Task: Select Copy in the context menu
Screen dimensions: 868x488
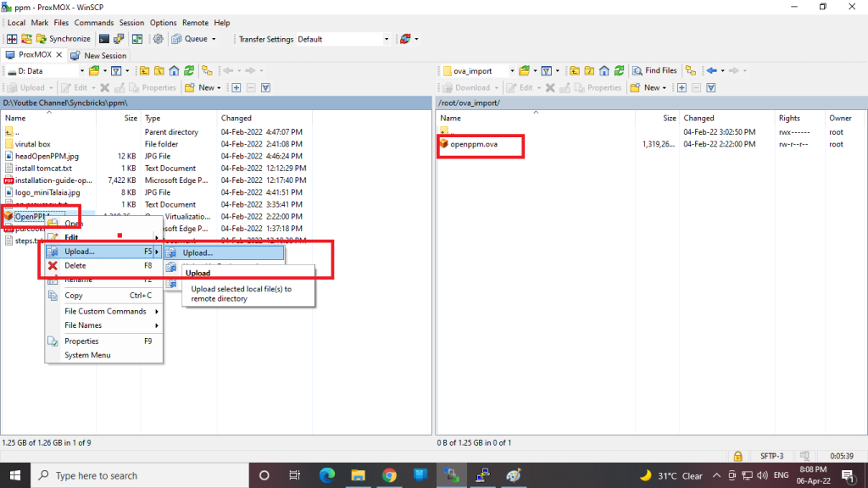Action: [x=104, y=296]
